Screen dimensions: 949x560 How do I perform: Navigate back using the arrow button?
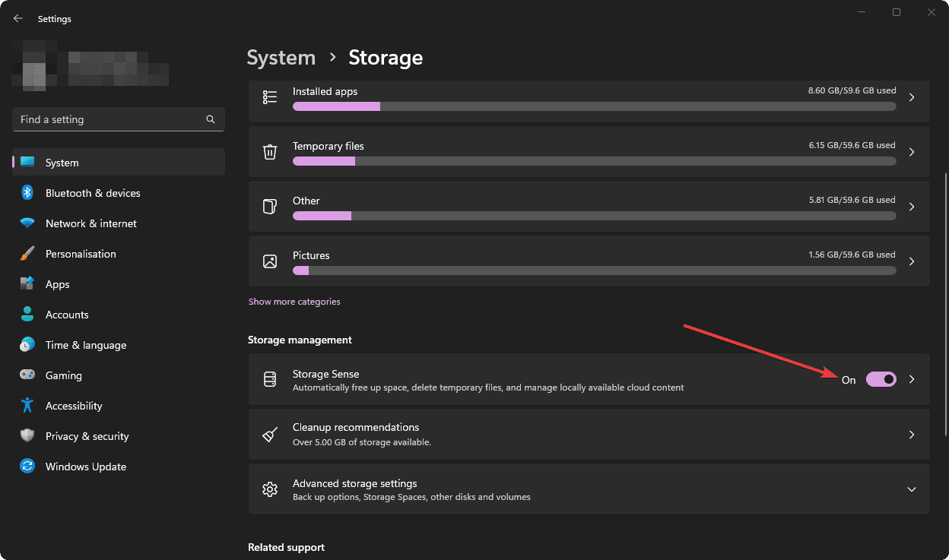[x=17, y=17]
